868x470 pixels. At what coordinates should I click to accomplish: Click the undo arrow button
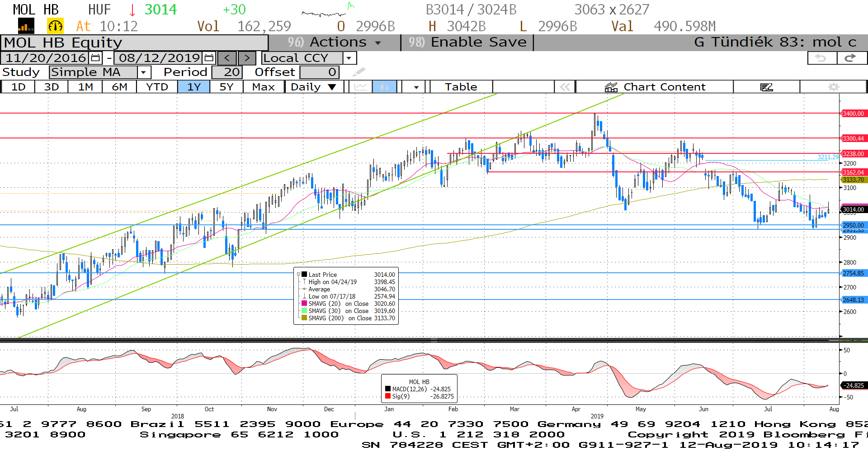coord(822,58)
